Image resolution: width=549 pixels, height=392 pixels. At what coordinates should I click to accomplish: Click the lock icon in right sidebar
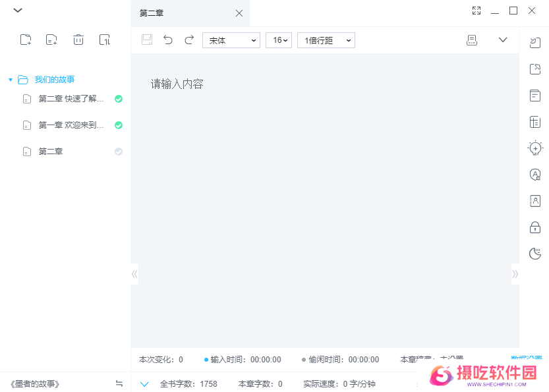535,227
